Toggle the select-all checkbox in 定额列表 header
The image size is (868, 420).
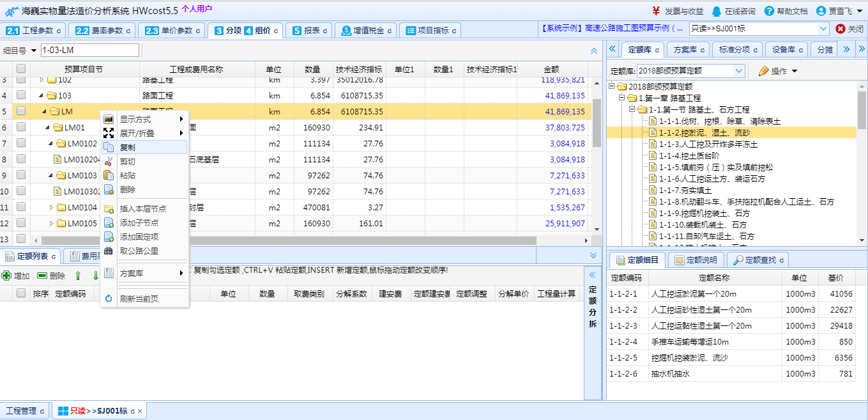(x=21, y=293)
